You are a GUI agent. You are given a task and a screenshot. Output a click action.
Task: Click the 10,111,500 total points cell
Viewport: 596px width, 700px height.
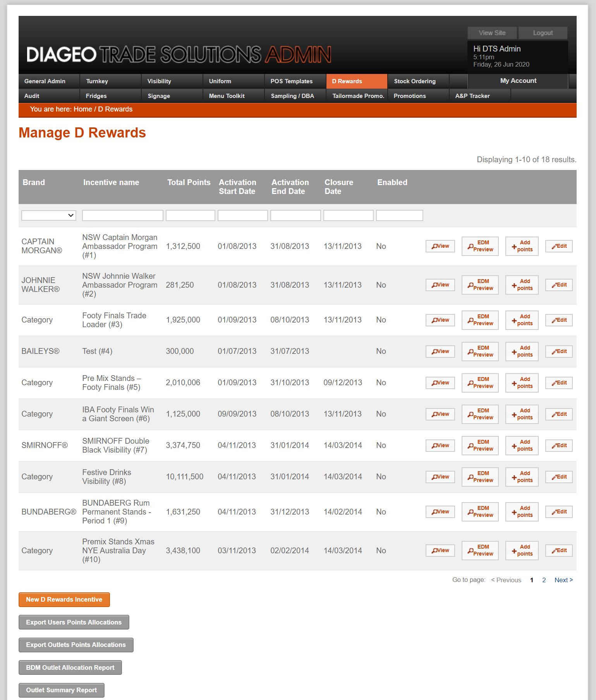coord(185,477)
